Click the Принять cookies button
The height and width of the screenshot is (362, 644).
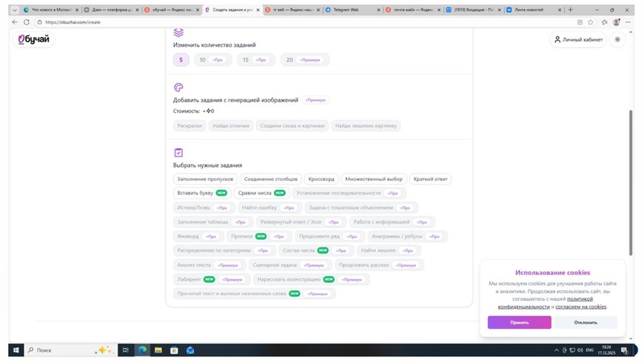519,322
